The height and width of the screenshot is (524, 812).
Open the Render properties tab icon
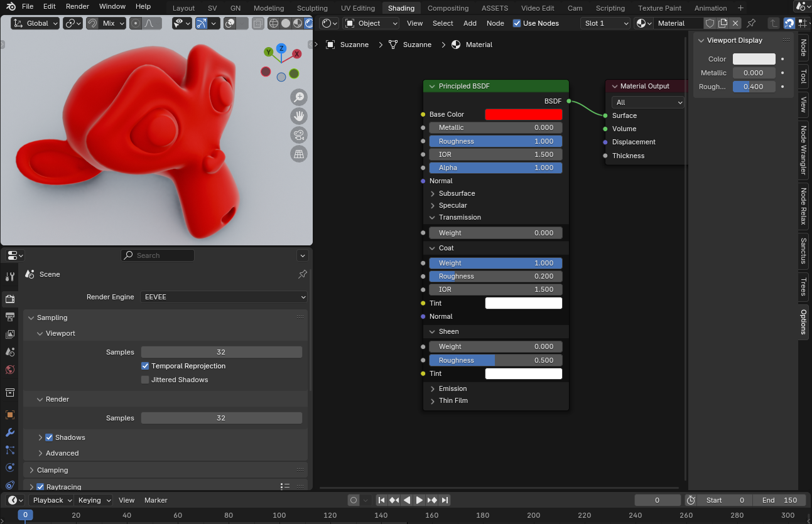(x=9, y=299)
